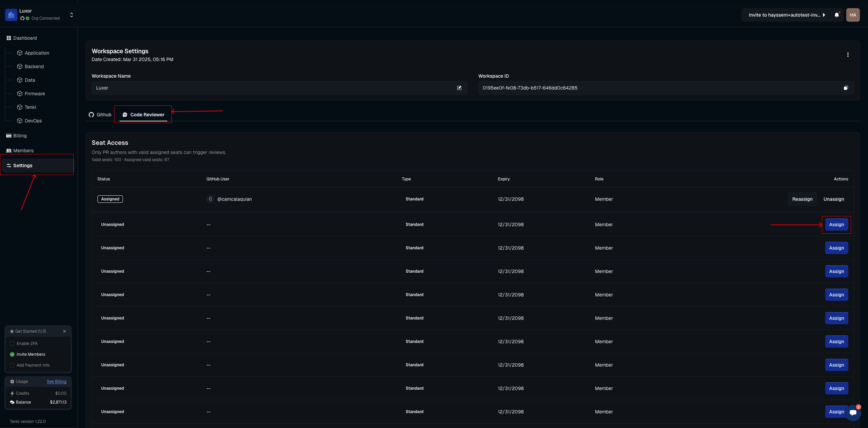The height and width of the screenshot is (428, 868).
Task: Expand the Invite to hayssem+autotest banner arrow
Action: click(x=824, y=15)
